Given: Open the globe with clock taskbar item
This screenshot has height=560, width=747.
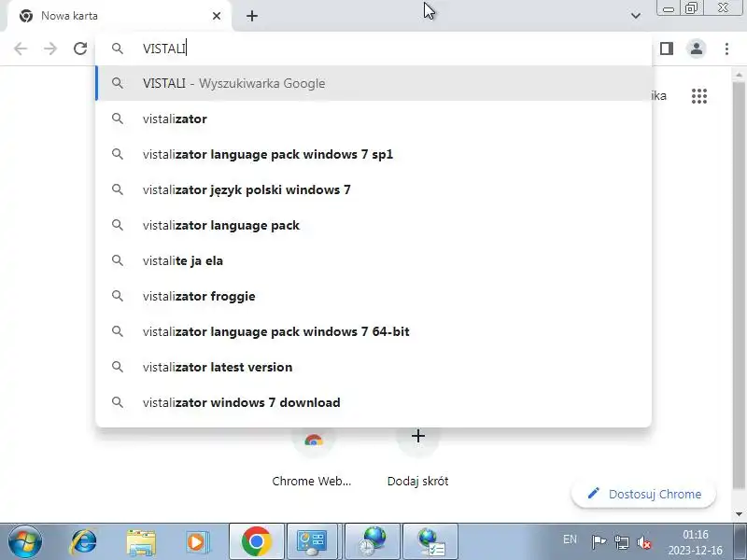Looking at the screenshot, I should pyautogui.click(x=373, y=541).
